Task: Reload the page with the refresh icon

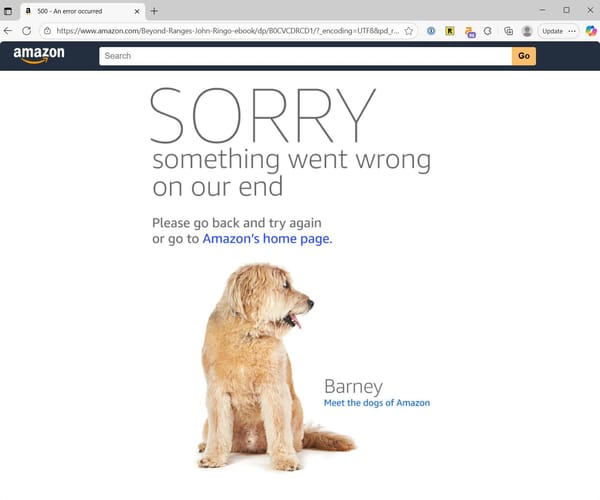Action: [x=26, y=31]
